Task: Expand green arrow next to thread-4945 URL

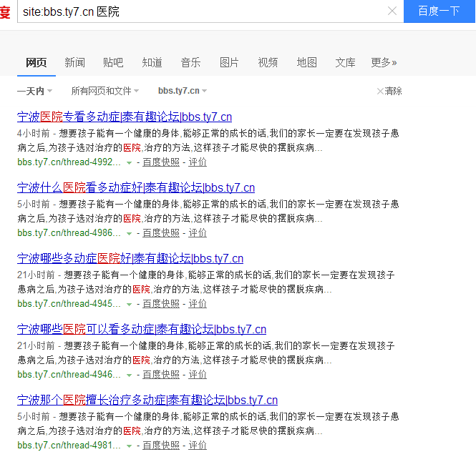Action: pyautogui.click(x=130, y=304)
